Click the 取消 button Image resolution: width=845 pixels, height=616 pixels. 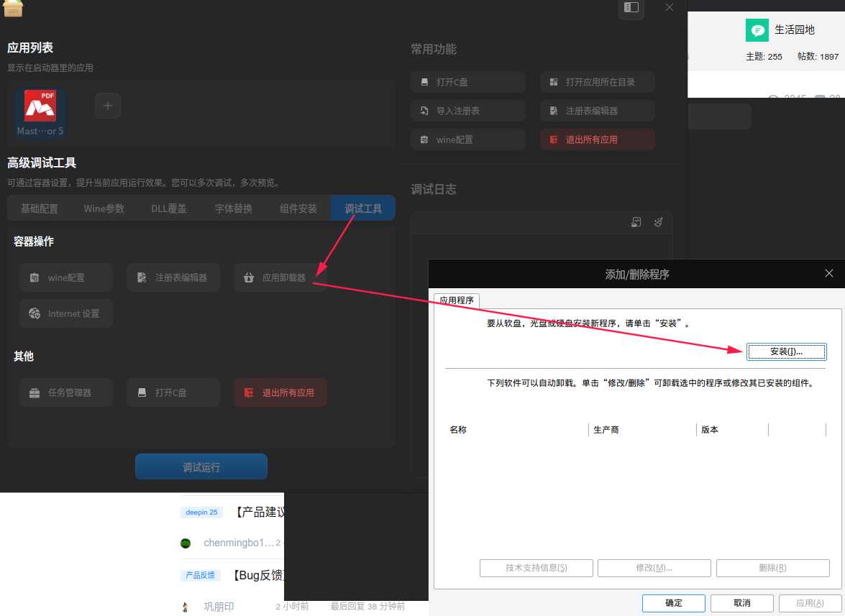[742, 603]
